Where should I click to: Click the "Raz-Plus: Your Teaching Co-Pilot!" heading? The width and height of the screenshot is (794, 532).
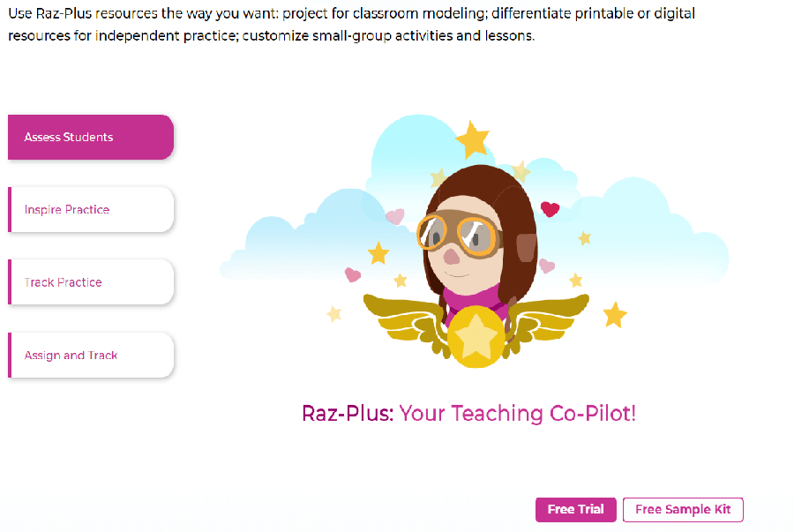pyautogui.click(x=468, y=413)
